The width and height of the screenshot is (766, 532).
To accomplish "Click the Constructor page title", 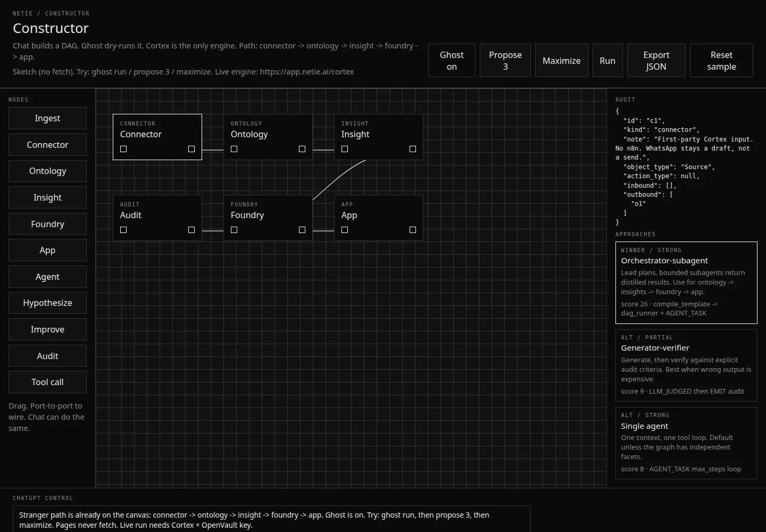I will [x=51, y=28].
